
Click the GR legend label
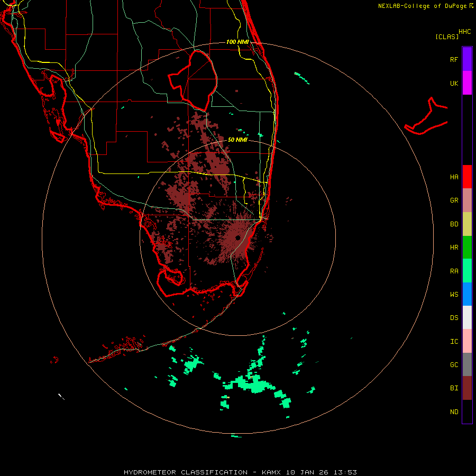(454, 200)
